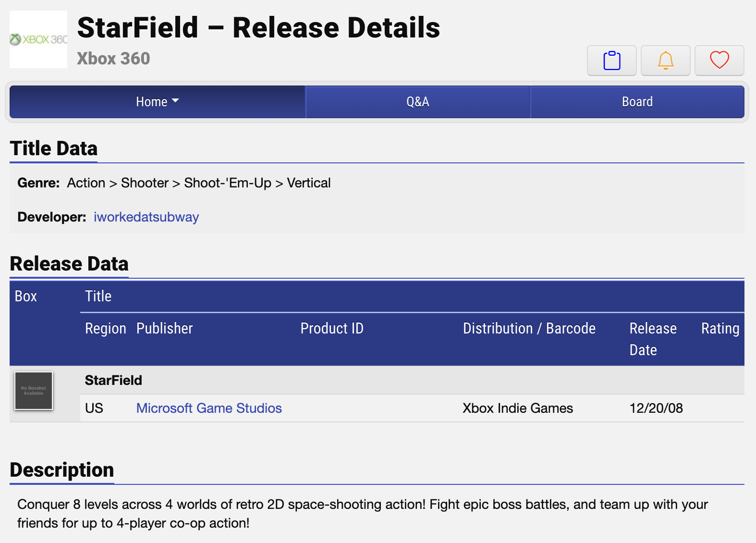The image size is (756, 543).
Task: Click the Xbox Indie Games distribution text
Action: [x=518, y=408]
